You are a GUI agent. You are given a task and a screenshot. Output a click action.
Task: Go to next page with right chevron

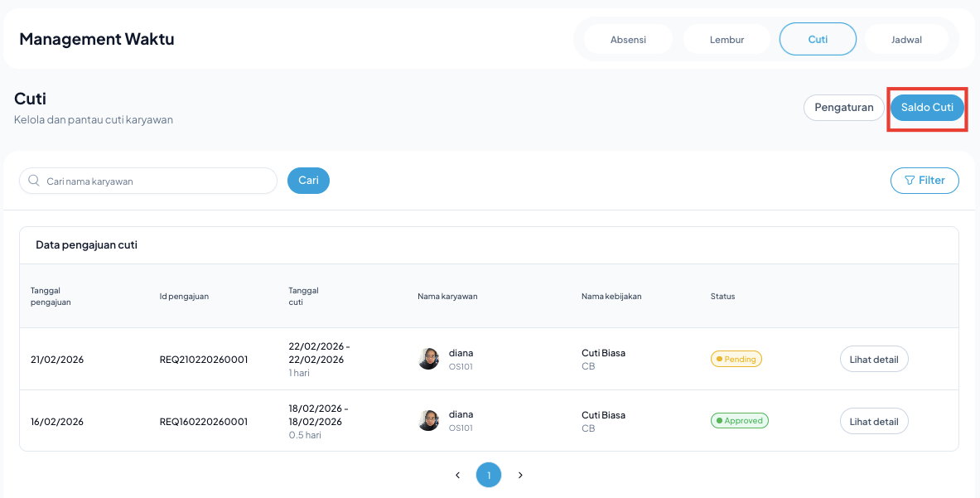520,476
